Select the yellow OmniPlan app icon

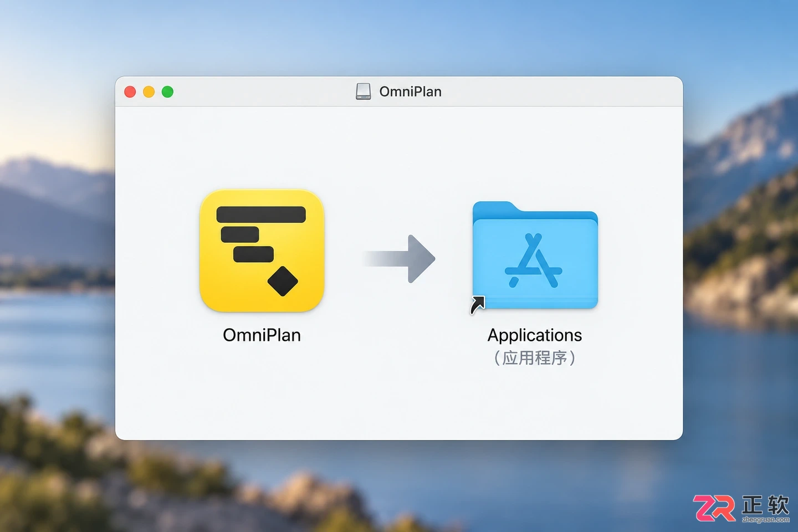coord(262,250)
